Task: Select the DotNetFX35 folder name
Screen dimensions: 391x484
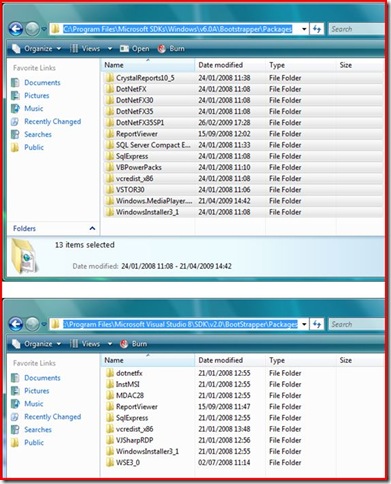Action: 135,112
